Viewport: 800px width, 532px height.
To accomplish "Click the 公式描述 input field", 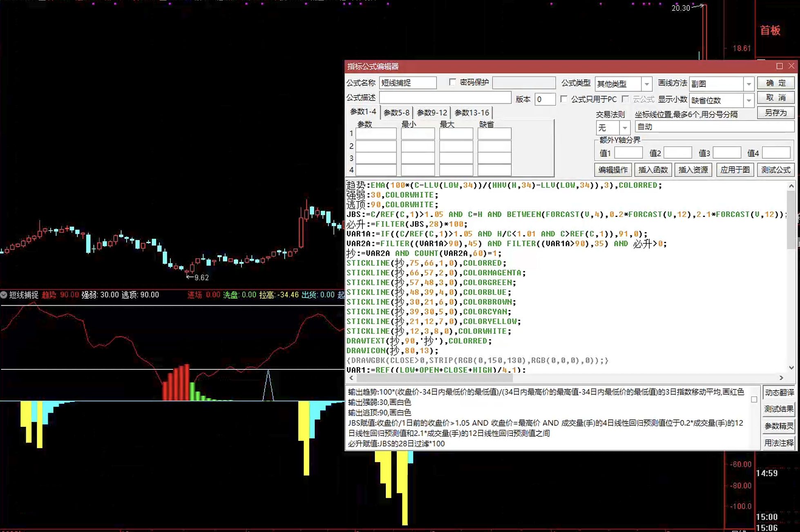I will pyautogui.click(x=445, y=98).
